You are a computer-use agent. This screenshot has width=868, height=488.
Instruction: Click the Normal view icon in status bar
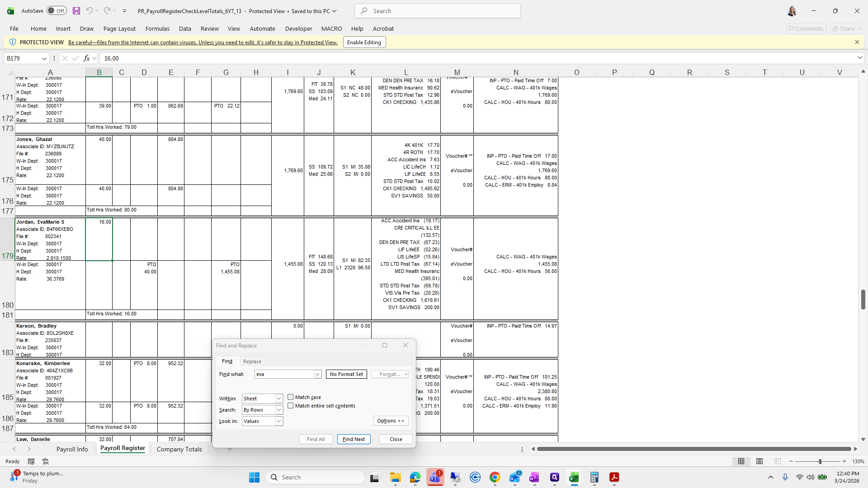tap(741, 461)
